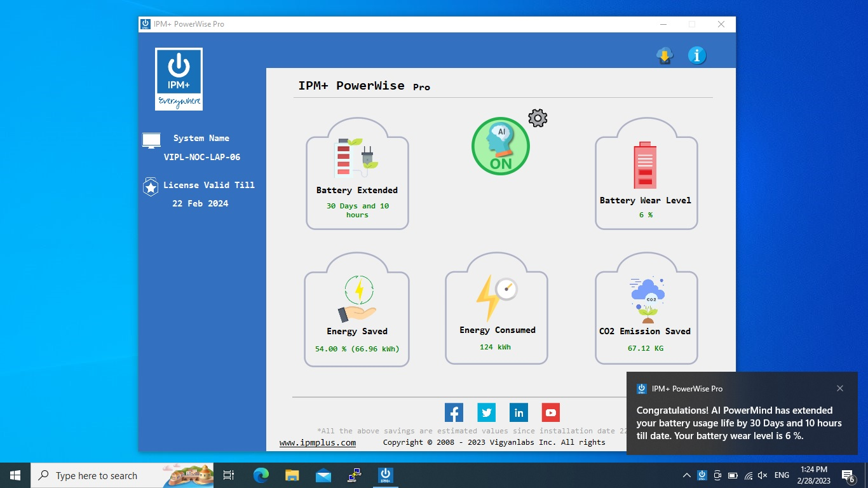Open File Explorer from the taskbar
The image size is (868, 488).
pyautogui.click(x=292, y=475)
